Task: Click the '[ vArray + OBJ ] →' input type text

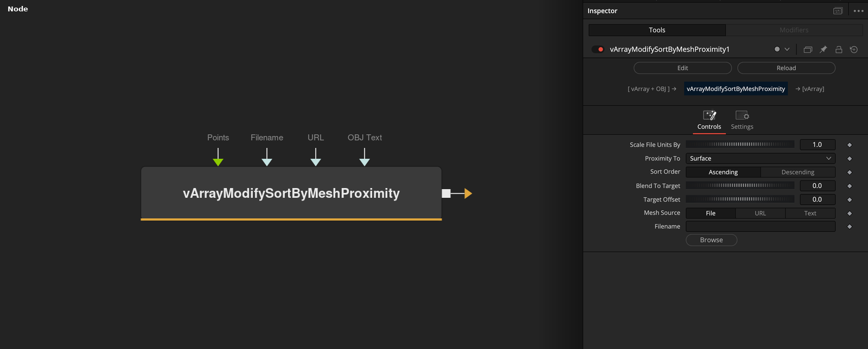Action: click(x=652, y=89)
